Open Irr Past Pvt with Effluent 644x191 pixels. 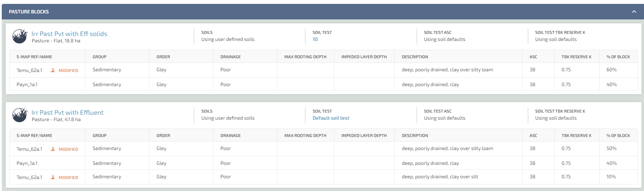tap(67, 112)
